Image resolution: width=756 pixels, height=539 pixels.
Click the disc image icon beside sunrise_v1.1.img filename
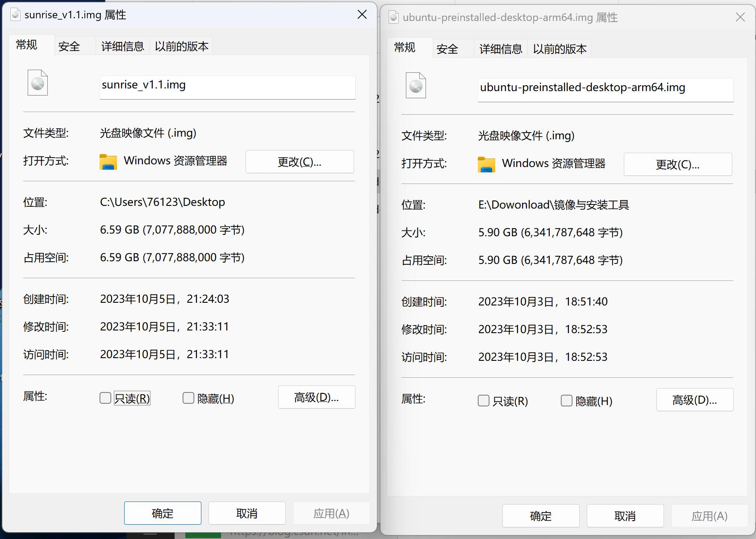click(x=38, y=83)
